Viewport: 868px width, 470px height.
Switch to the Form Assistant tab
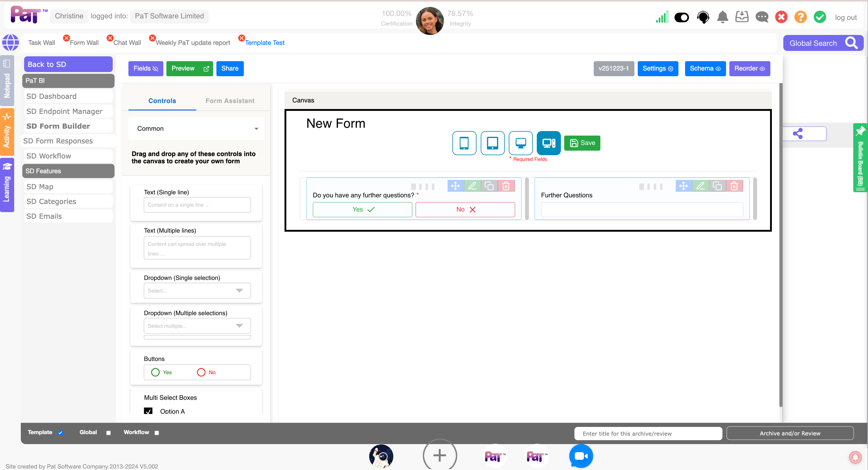point(230,101)
